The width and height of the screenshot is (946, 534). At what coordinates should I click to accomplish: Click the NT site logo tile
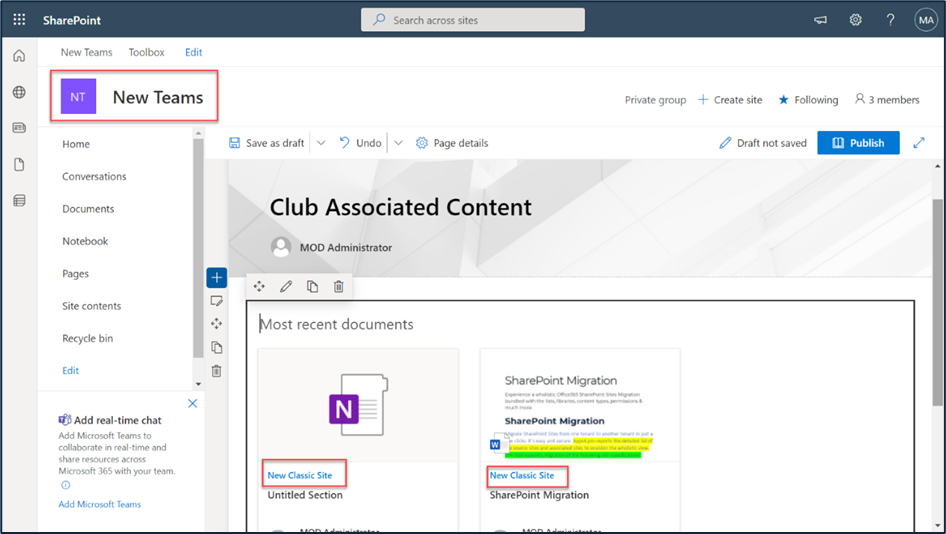[78, 97]
